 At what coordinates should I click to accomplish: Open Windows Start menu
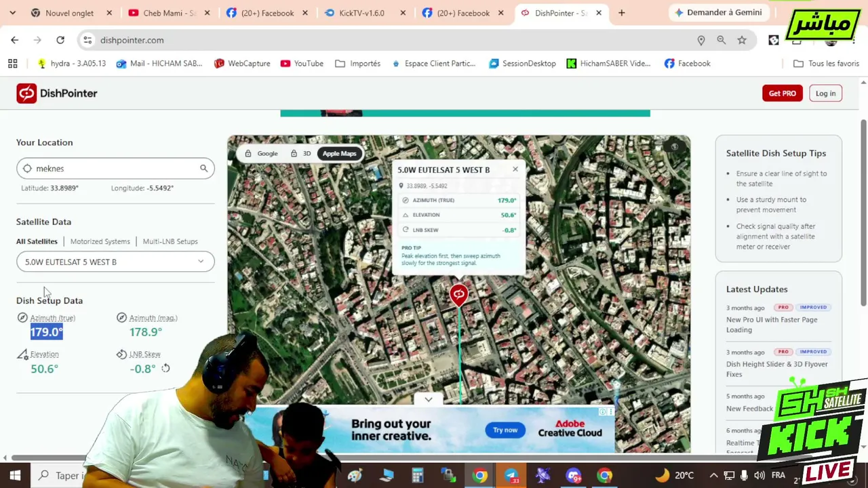tap(15, 475)
